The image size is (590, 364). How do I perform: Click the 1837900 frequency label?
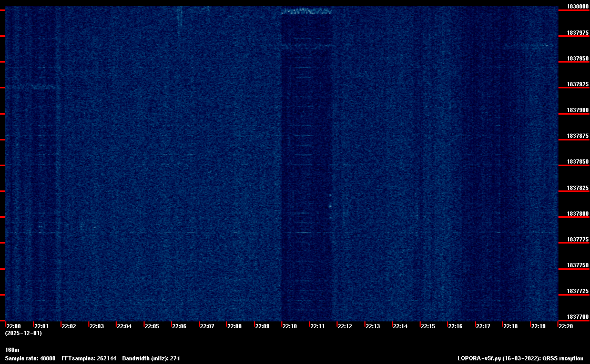pyautogui.click(x=577, y=110)
